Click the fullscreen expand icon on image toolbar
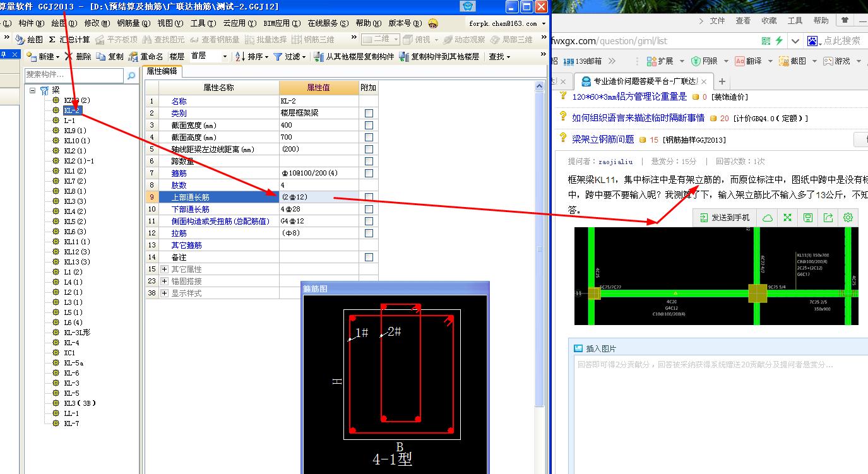The width and height of the screenshot is (868, 474). (788, 218)
